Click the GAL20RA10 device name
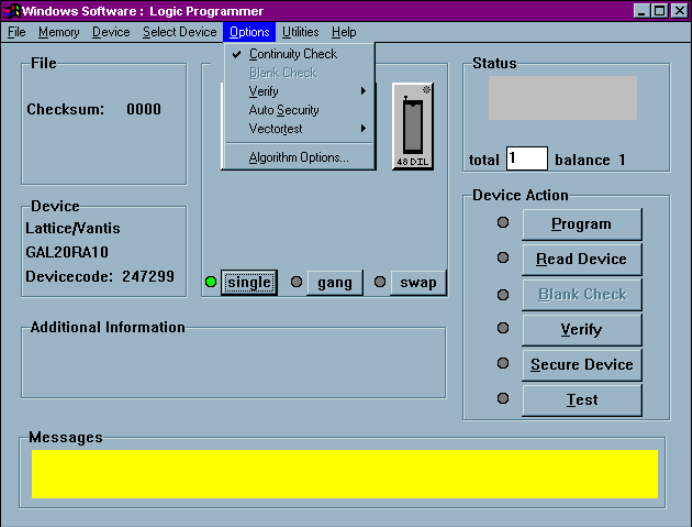Image resolution: width=692 pixels, height=527 pixels. click(67, 252)
